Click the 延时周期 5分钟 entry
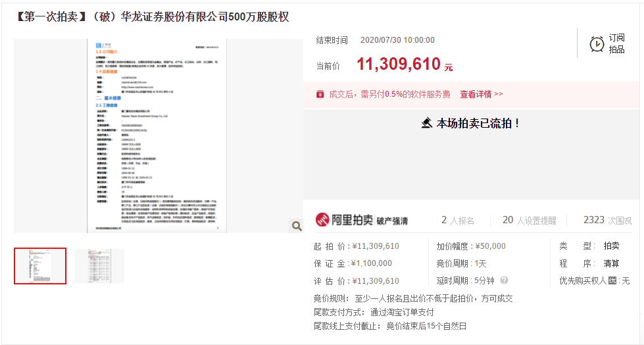Viewport: 644px width, 345px height. click(465, 280)
